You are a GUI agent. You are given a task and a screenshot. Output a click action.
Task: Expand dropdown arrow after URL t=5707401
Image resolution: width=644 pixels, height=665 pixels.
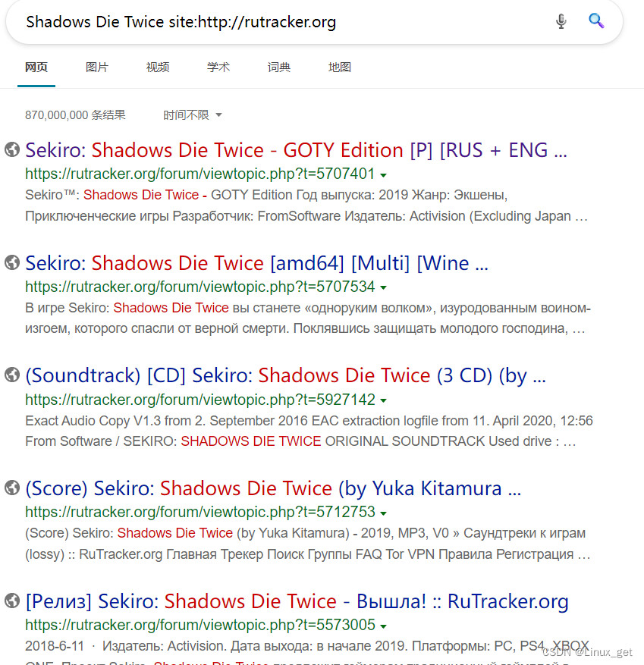(383, 175)
